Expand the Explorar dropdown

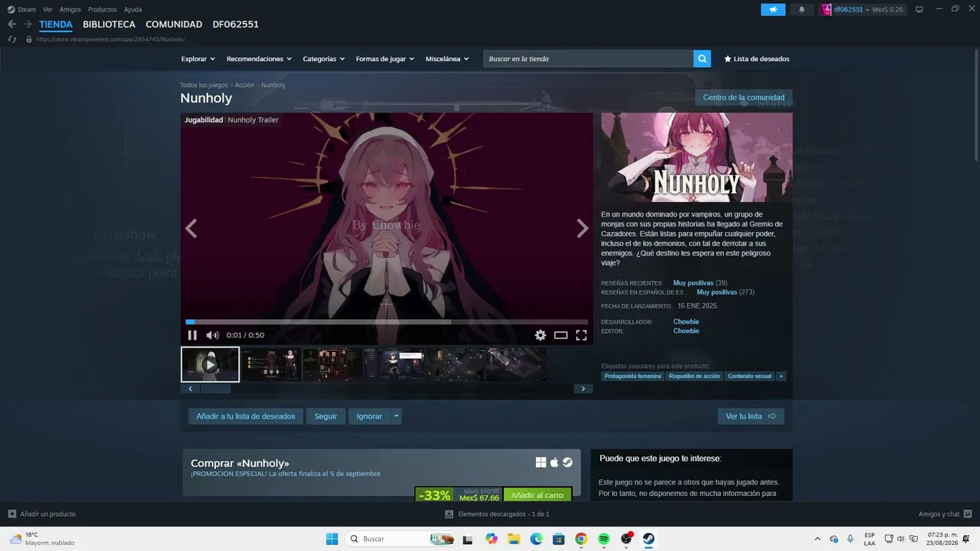pyautogui.click(x=198, y=59)
